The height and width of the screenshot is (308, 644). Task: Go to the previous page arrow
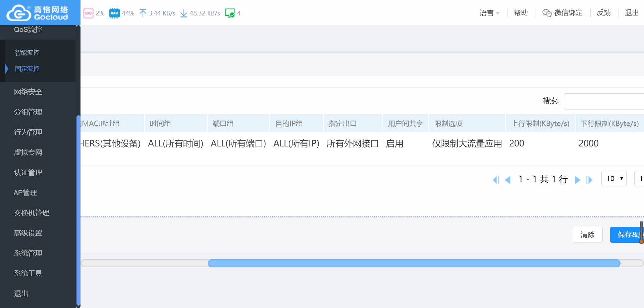coord(507,180)
